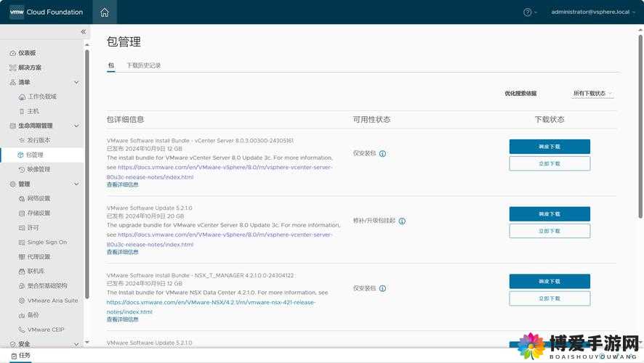Click sidebar scroll down arrow
This screenshot has height=363, width=644.
(x=86, y=342)
